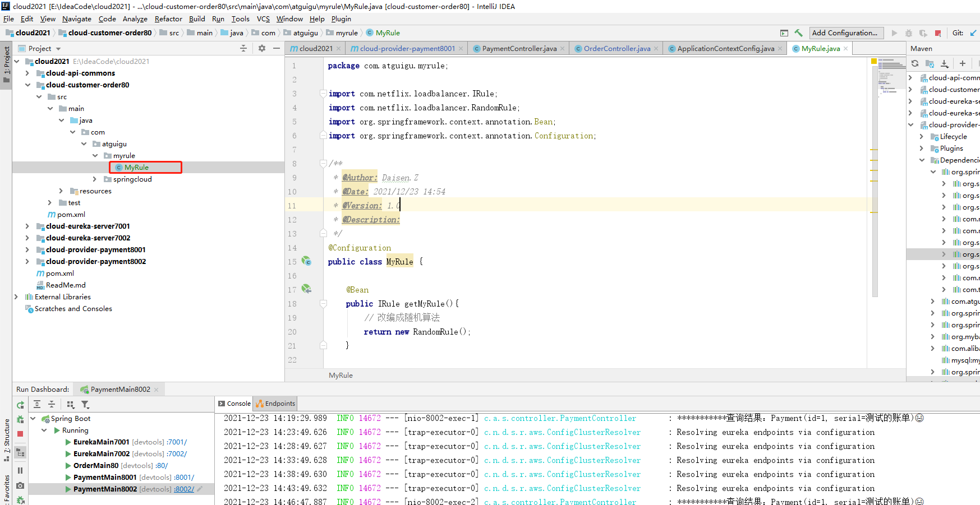This screenshot has width=980, height=505.
Task: Open Project panel settings gear
Action: point(262,49)
